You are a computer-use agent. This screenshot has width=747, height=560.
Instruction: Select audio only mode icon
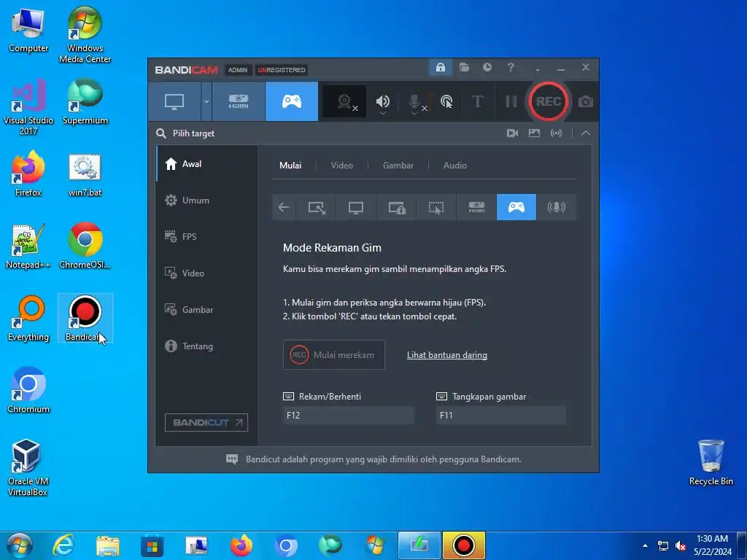click(x=557, y=207)
